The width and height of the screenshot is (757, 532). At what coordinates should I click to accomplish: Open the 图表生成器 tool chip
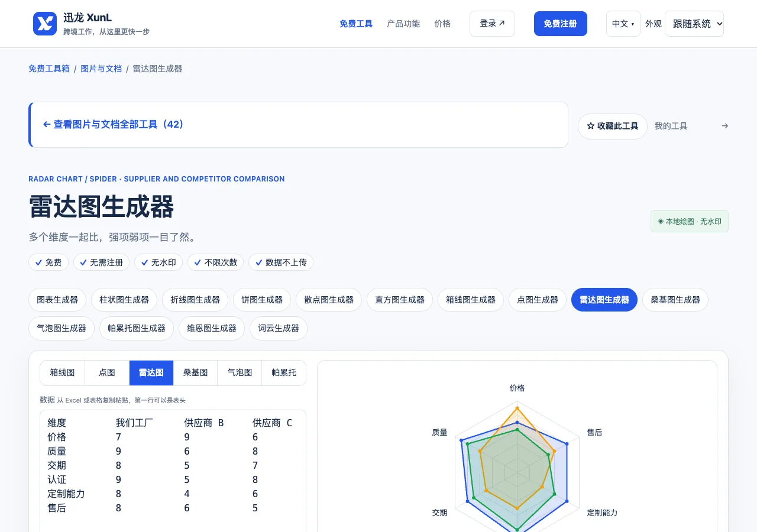57,300
